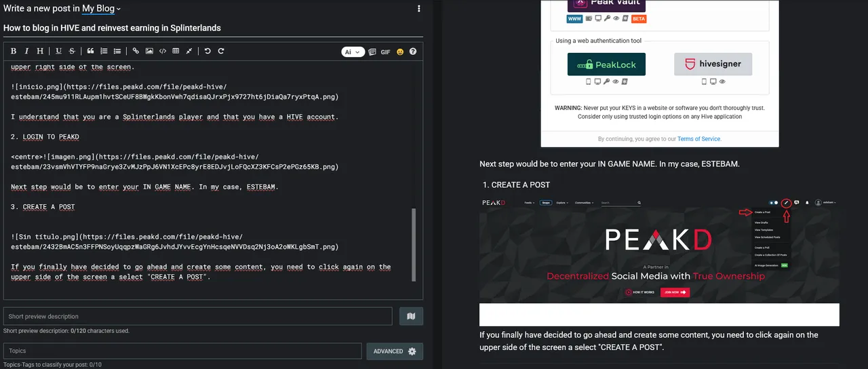
Task: Insert a heading with the H icon
Action: pyautogui.click(x=40, y=52)
